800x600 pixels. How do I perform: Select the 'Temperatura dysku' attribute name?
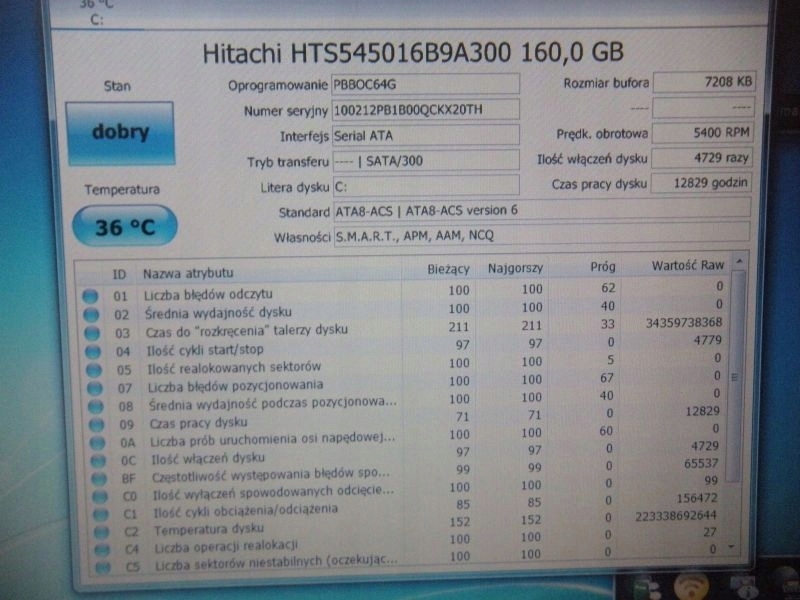(x=209, y=530)
